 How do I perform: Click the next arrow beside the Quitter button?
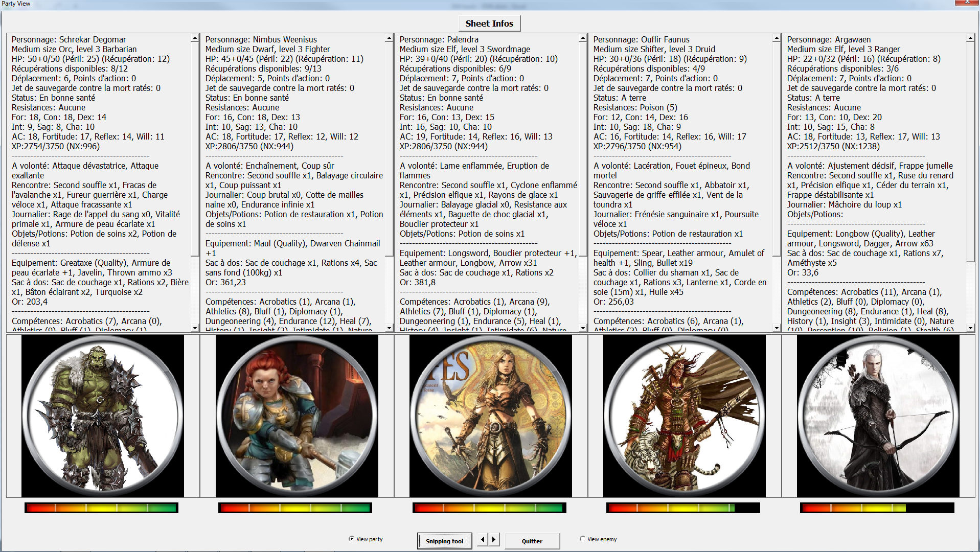click(x=494, y=539)
